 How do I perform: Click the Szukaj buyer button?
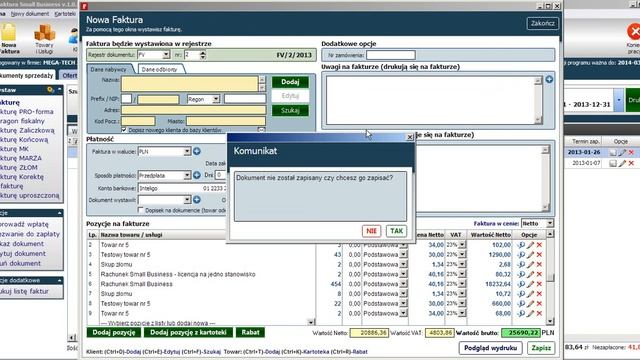290,110
